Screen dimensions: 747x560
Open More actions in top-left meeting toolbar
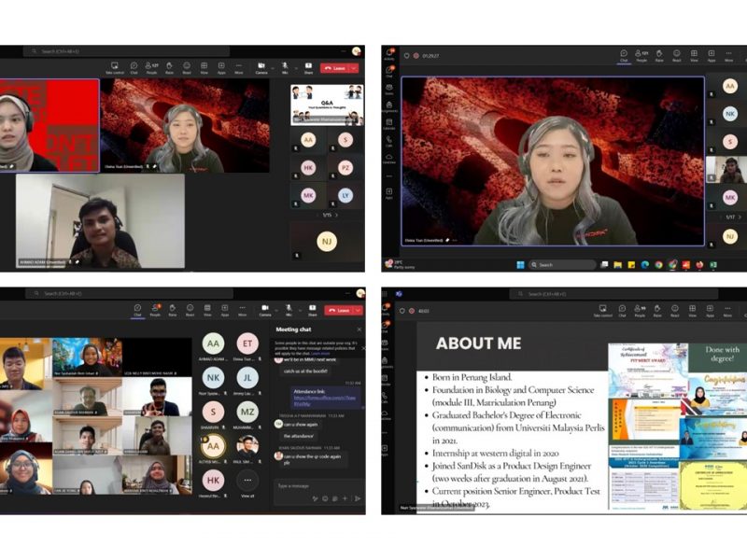coord(239,67)
